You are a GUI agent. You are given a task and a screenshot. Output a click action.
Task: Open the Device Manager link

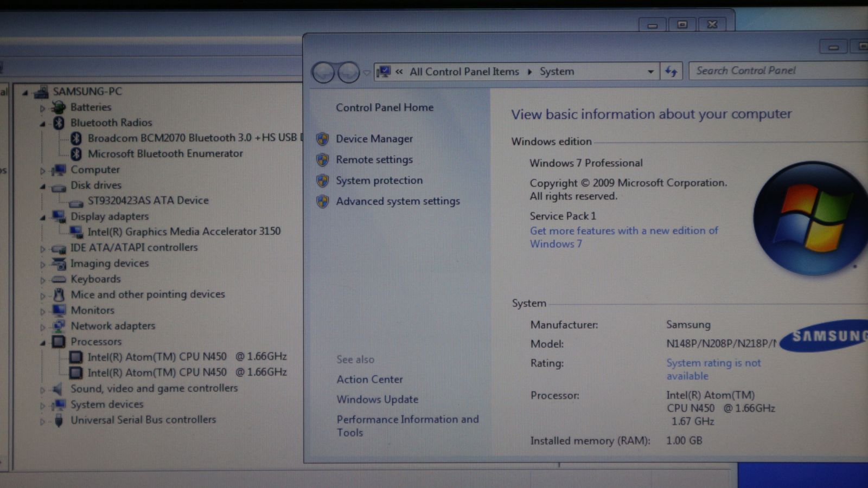pos(374,139)
